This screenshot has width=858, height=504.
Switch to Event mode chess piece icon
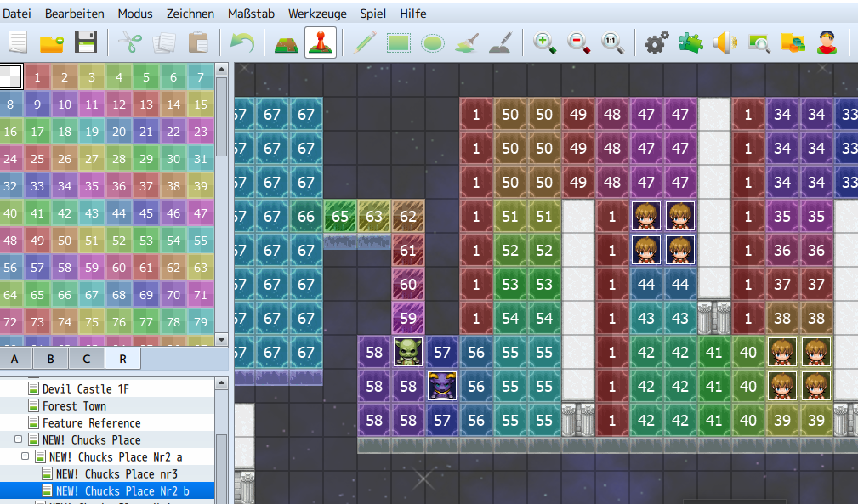320,42
